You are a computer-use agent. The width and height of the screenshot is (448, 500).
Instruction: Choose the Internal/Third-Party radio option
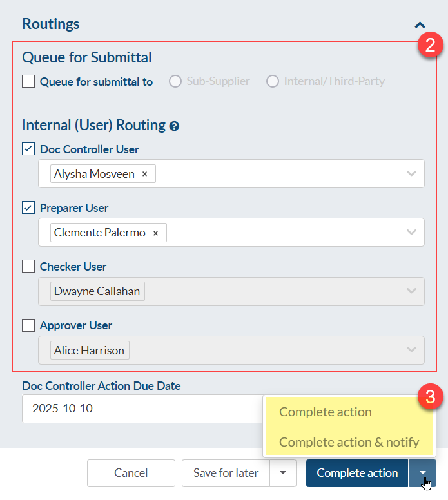273,82
